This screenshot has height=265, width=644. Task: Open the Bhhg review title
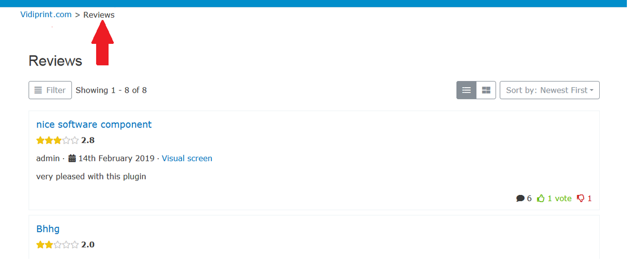(x=48, y=229)
